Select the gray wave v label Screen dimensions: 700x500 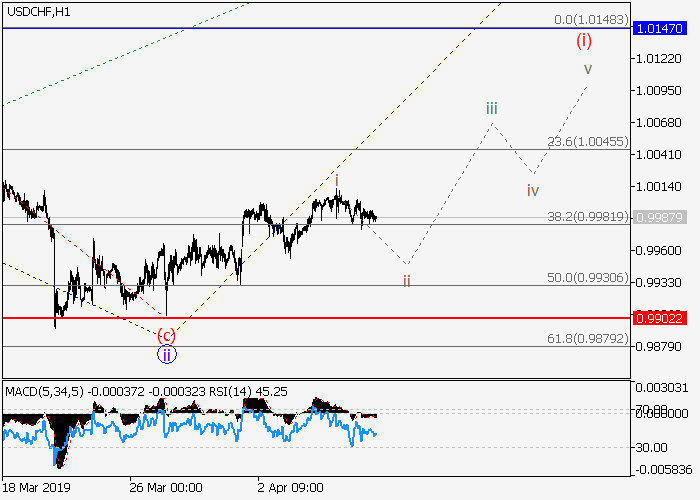588,69
